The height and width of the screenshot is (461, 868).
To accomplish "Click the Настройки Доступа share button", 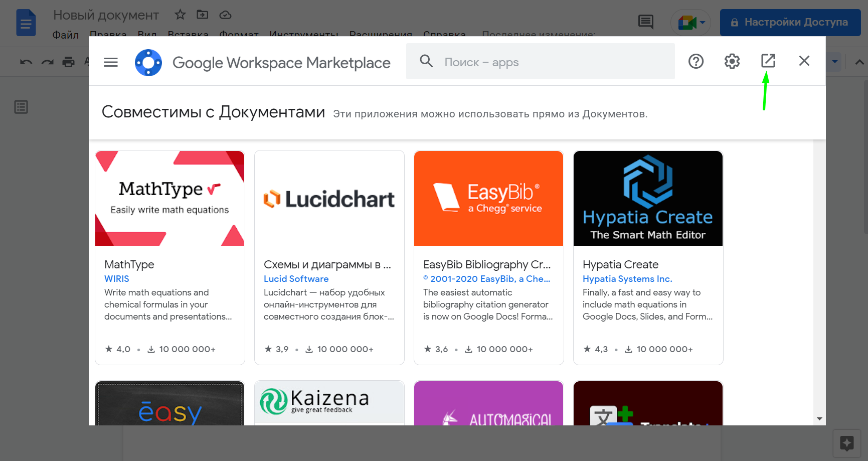I will (x=790, y=22).
